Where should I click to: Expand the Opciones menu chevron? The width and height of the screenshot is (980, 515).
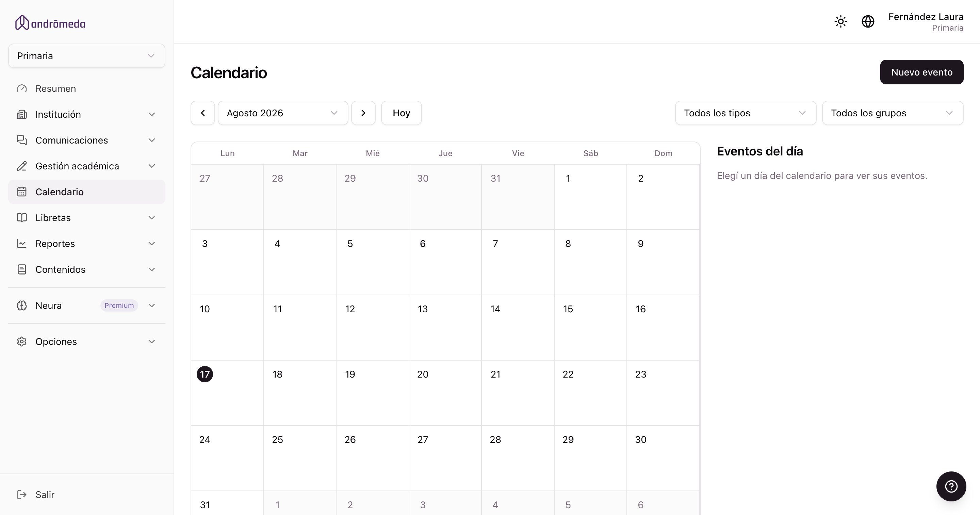click(152, 342)
